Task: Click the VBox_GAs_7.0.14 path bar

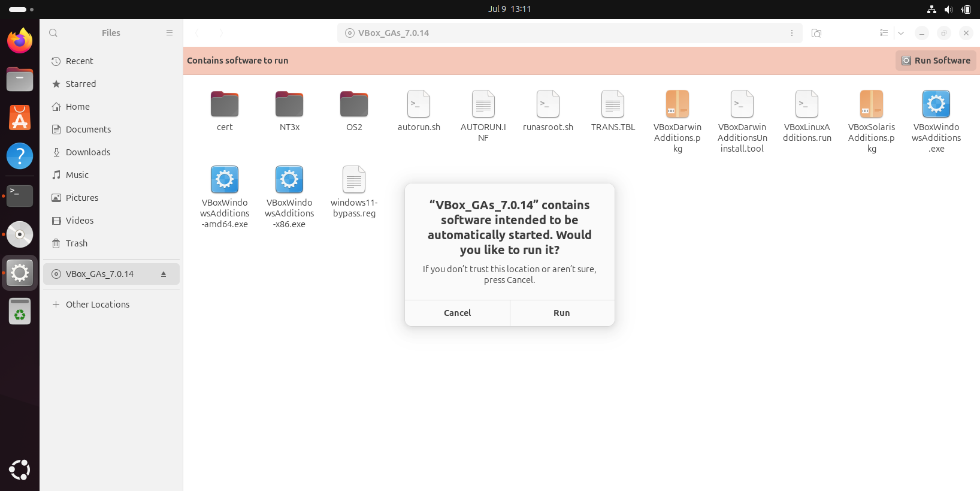Action: pyautogui.click(x=570, y=33)
